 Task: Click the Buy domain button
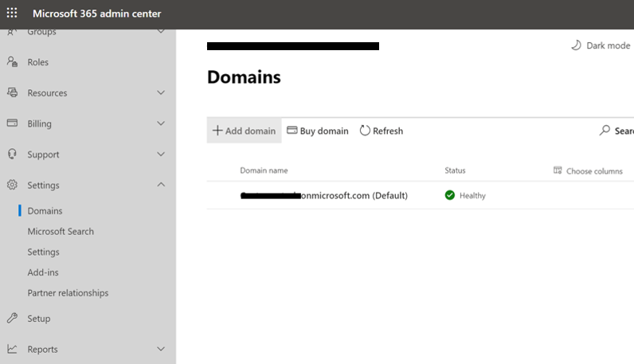[318, 131]
